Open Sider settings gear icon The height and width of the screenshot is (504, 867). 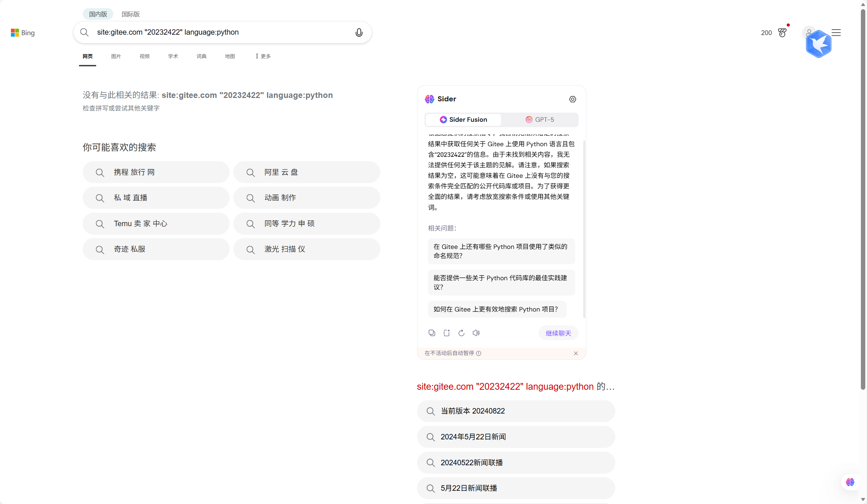[572, 99]
